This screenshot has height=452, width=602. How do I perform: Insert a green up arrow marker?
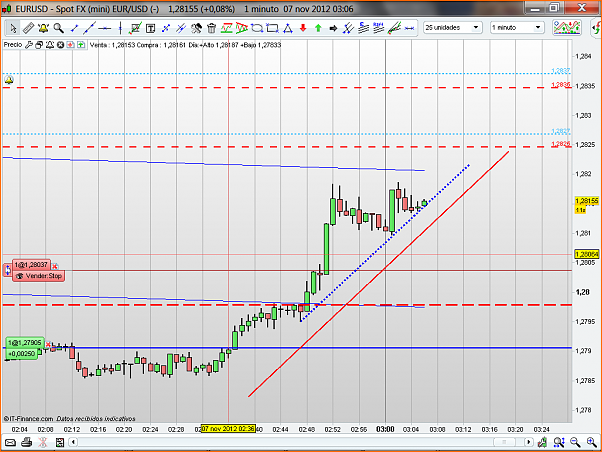click(318, 28)
